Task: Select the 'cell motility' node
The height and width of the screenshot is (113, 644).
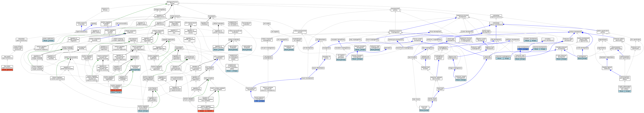Action: pos(267,24)
